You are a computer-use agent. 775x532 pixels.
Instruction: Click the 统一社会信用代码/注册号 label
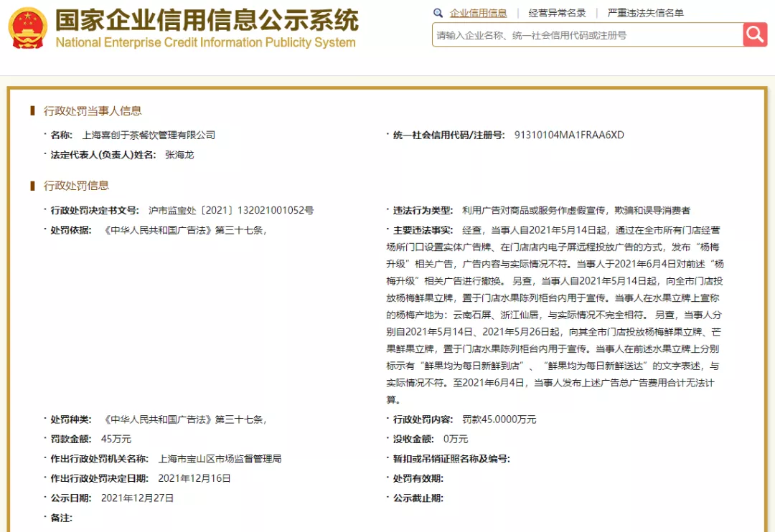tap(448, 135)
